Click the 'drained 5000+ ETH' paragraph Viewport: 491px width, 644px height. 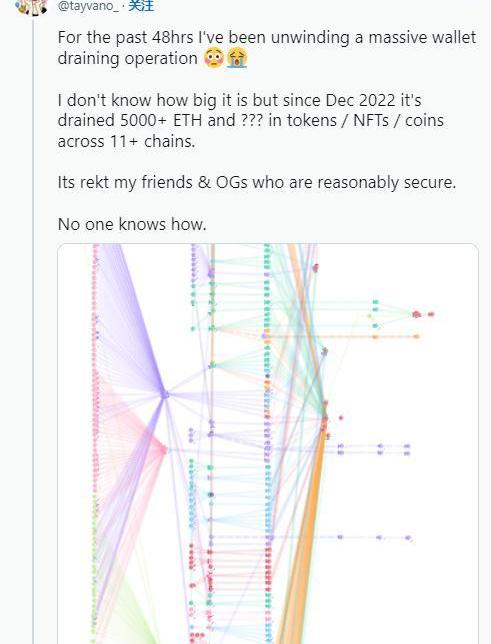(251, 121)
